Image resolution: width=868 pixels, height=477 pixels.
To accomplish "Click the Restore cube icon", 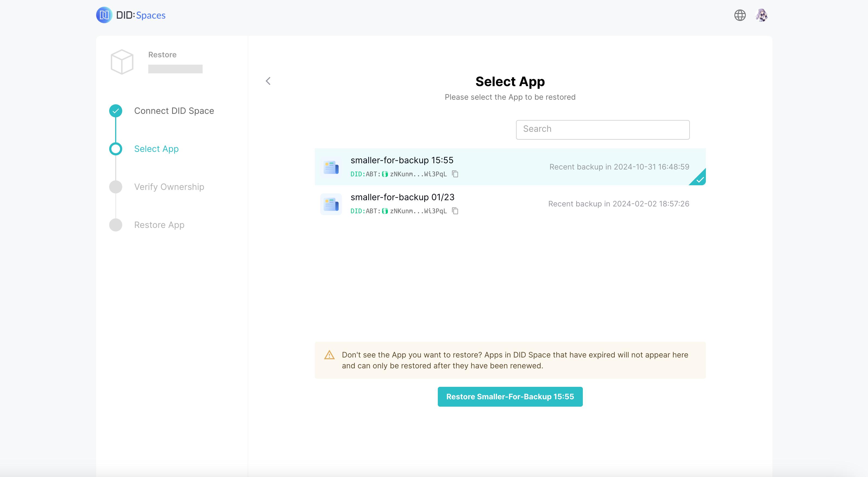I will point(122,62).
